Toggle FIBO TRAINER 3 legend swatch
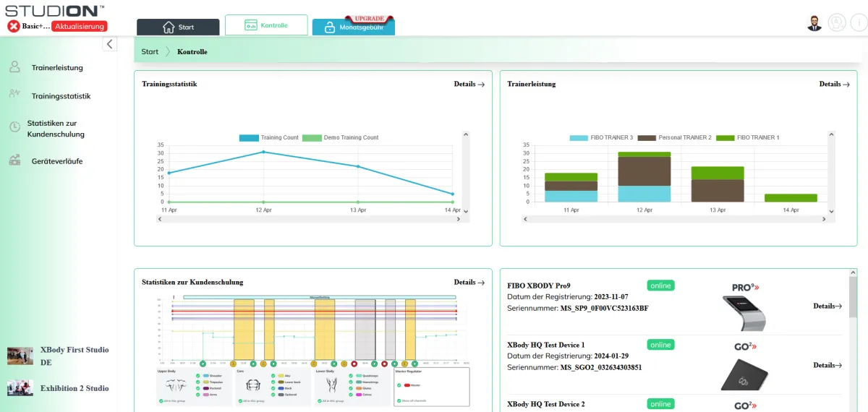Image resolution: width=868 pixels, height=412 pixels. coord(579,137)
